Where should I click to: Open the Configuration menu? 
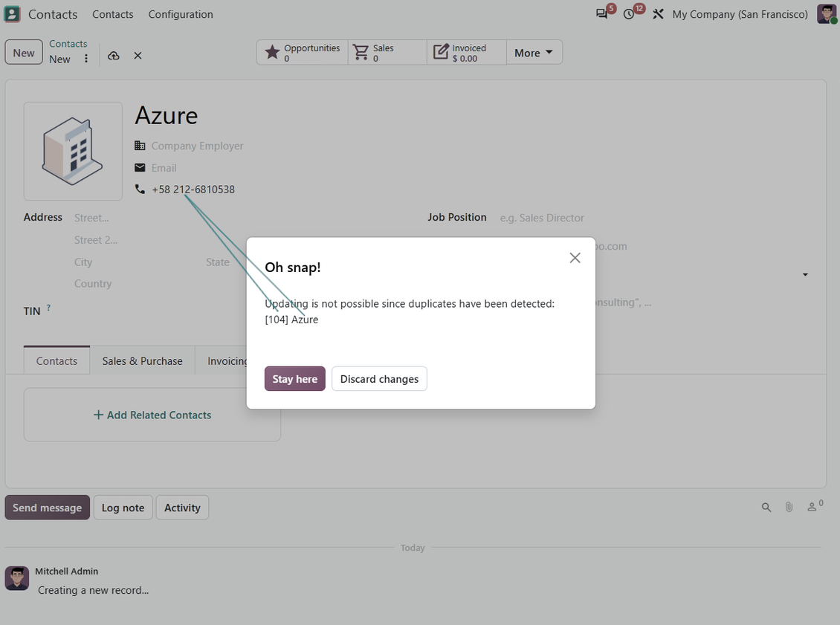click(181, 14)
